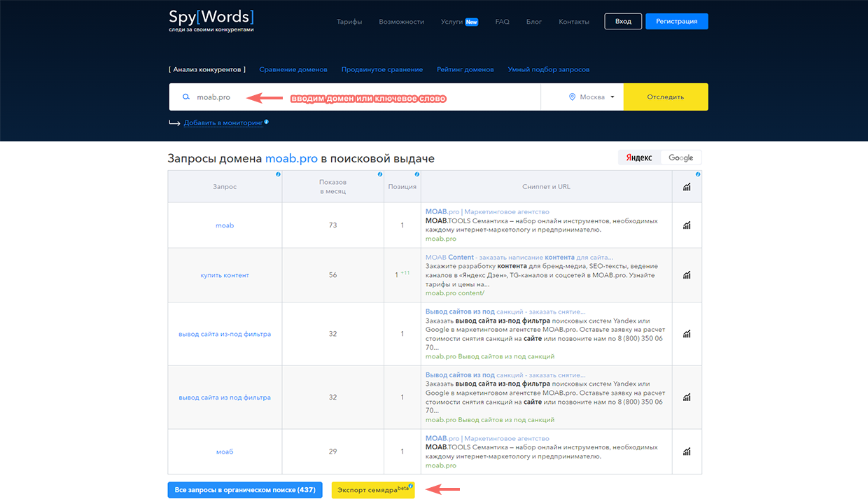868x504 pixels.
Task: Open the moab query link
Action: (225, 225)
